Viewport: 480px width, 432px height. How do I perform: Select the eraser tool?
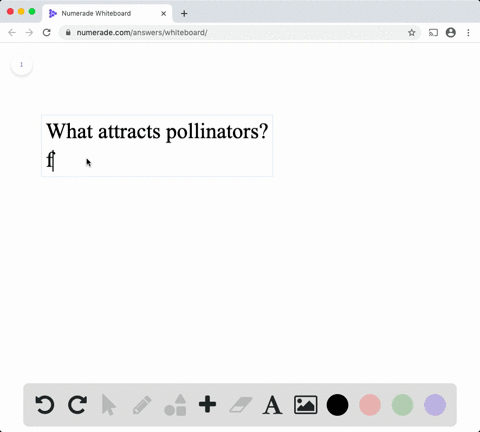(241, 405)
